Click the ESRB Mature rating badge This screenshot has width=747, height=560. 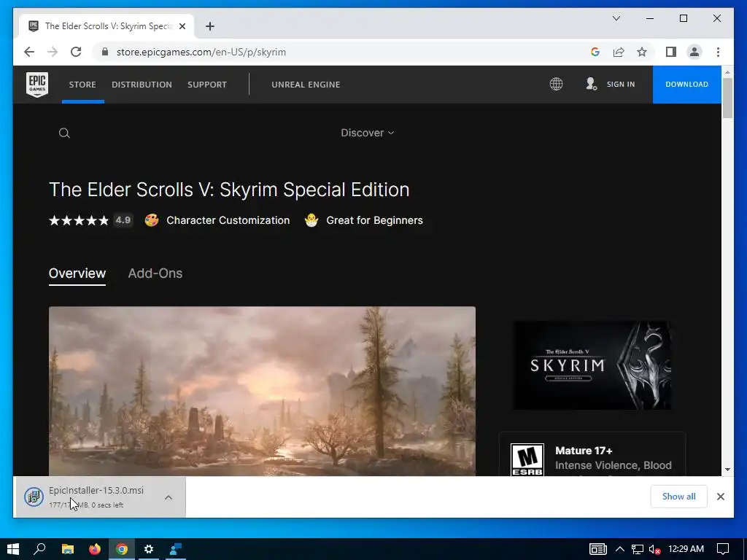pyautogui.click(x=527, y=459)
